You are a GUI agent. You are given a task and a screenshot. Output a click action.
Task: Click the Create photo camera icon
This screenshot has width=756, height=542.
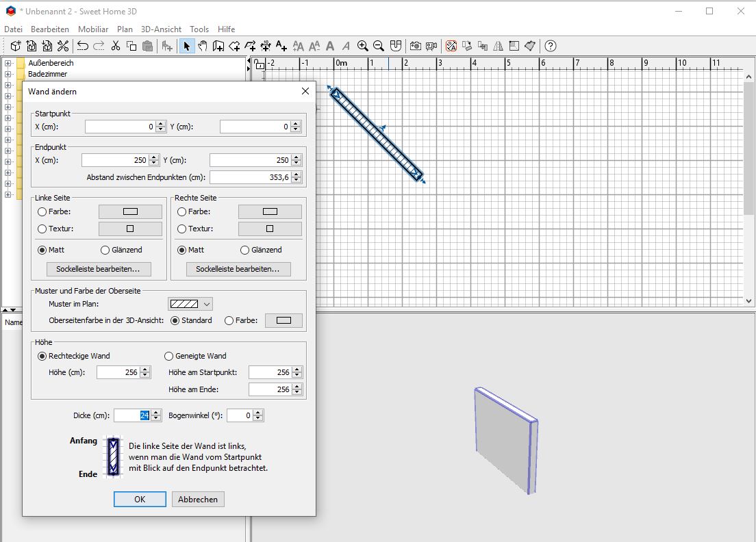[x=415, y=46]
